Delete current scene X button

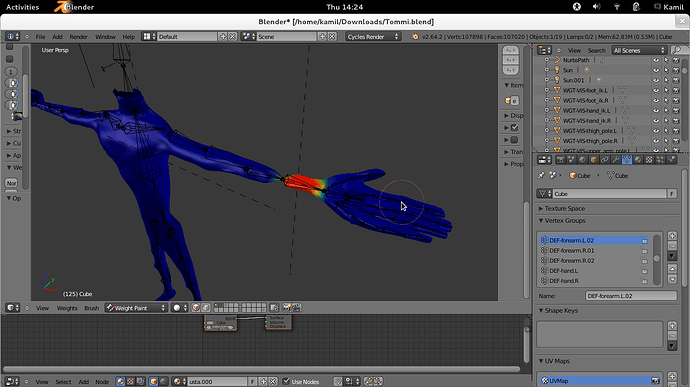click(x=332, y=37)
